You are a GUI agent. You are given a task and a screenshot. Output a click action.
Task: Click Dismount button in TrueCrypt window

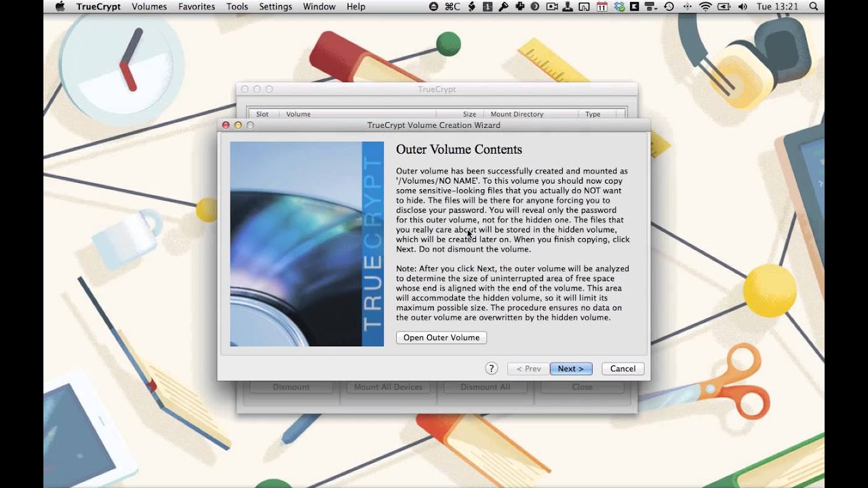pos(291,387)
